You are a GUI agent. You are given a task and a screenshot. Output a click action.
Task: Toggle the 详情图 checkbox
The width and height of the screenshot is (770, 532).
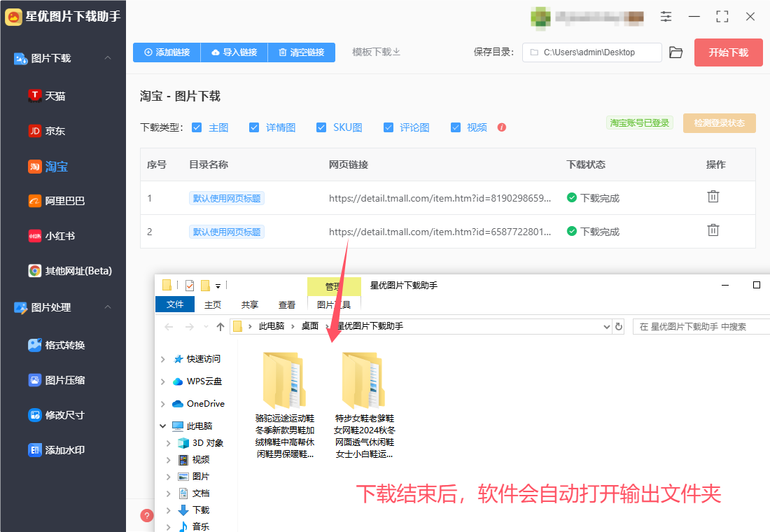[x=254, y=127]
